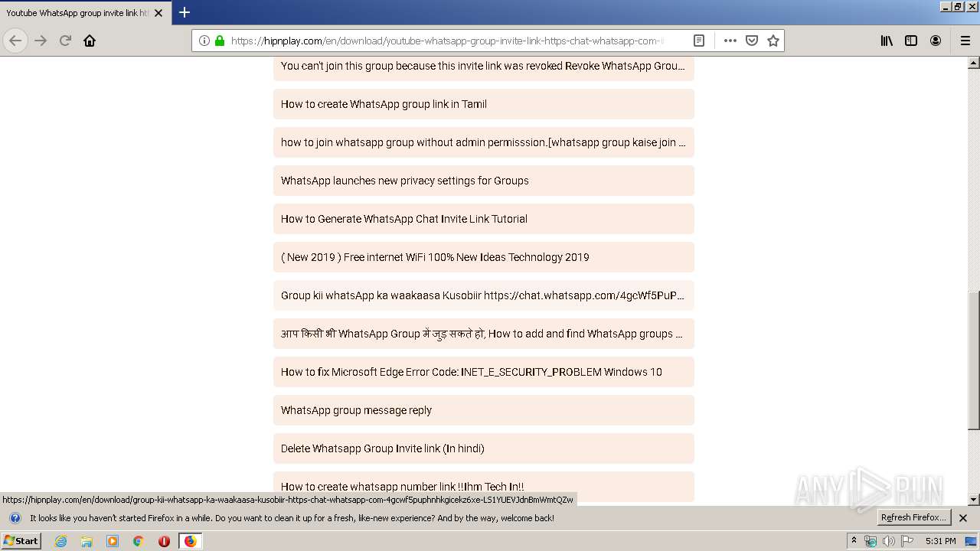Open 'WhatsApp launches new privacy settings for Groups'
Viewport: 980px width, 551px height.
tap(484, 181)
